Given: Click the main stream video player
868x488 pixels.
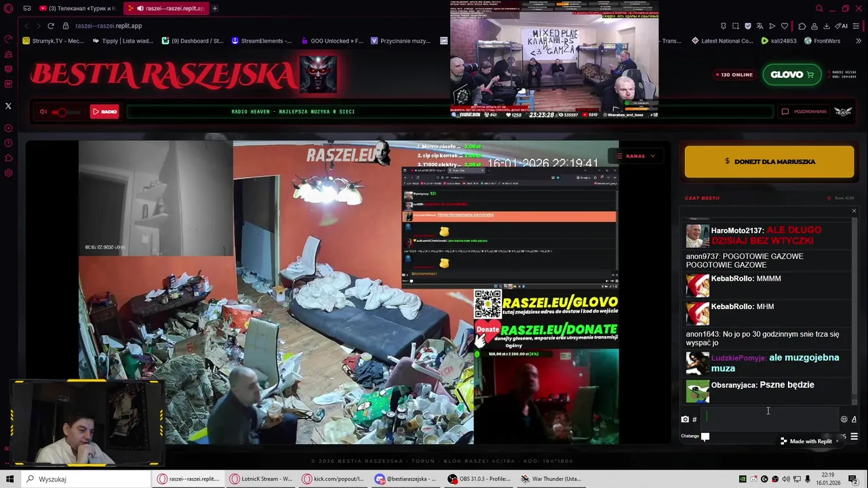Looking at the screenshot, I should coord(349,293).
